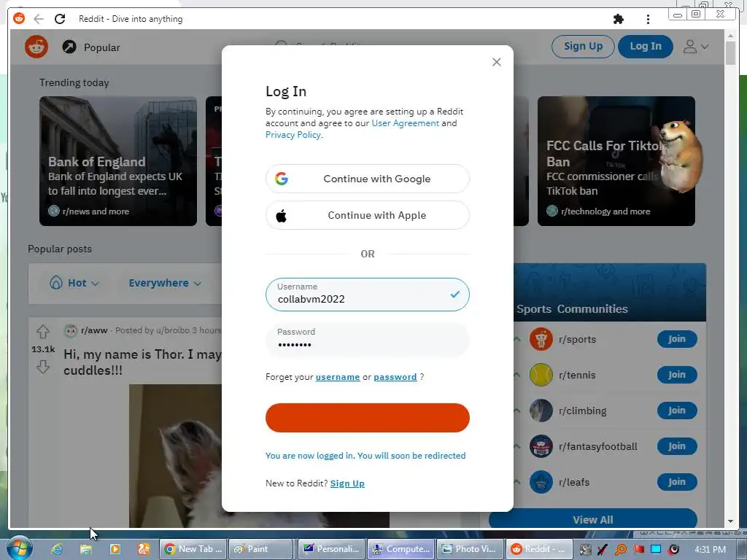747x560 pixels.
Task: Click the Sign Up header button
Action: point(583,46)
